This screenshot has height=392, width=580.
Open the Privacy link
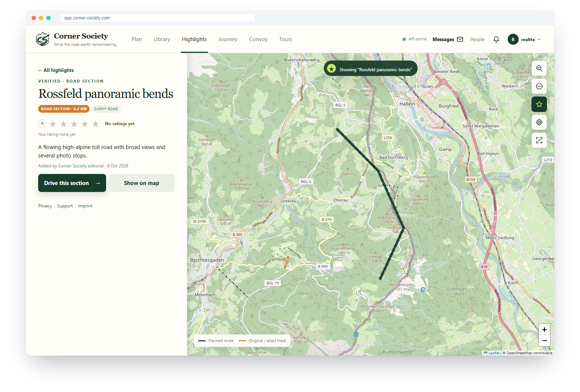point(45,206)
